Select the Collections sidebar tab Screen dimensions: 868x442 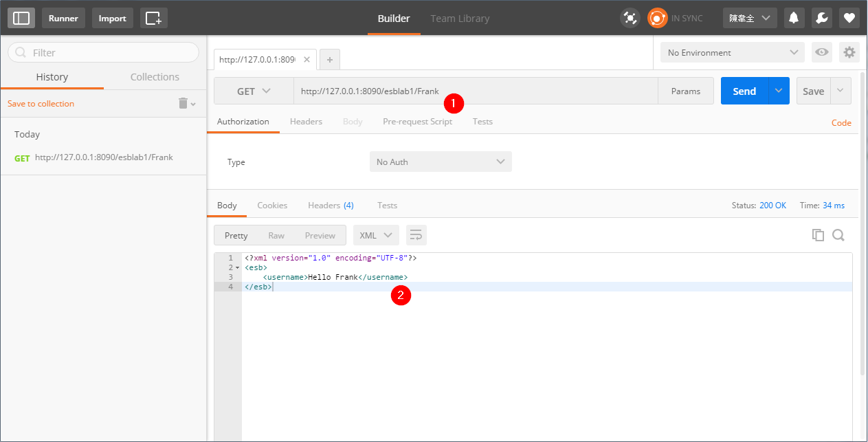click(x=155, y=77)
